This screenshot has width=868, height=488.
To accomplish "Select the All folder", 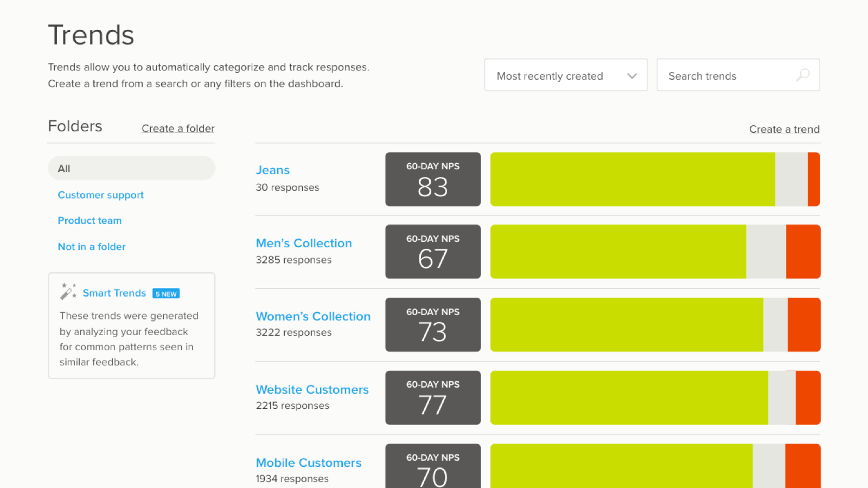I will tap(131, 168).
